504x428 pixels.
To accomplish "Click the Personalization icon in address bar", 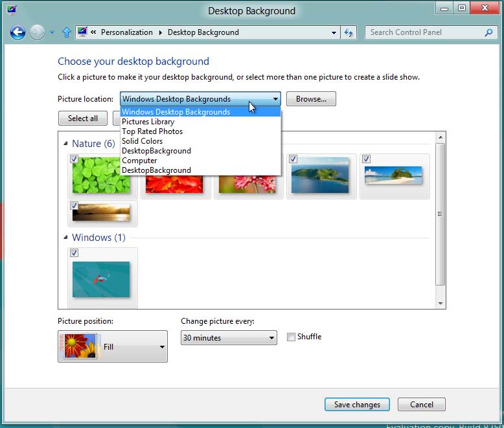I will point(82,32).
